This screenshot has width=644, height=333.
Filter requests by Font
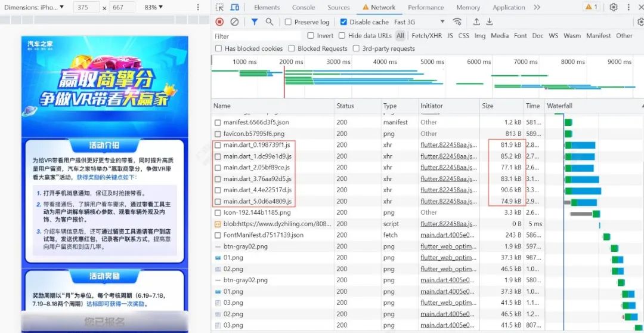[x=521, y=36]
